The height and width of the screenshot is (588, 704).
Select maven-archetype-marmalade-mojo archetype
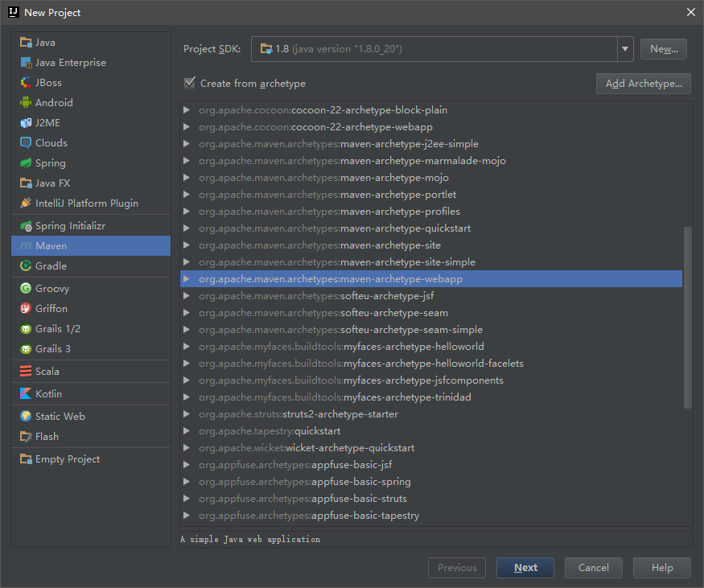point(431,161)
